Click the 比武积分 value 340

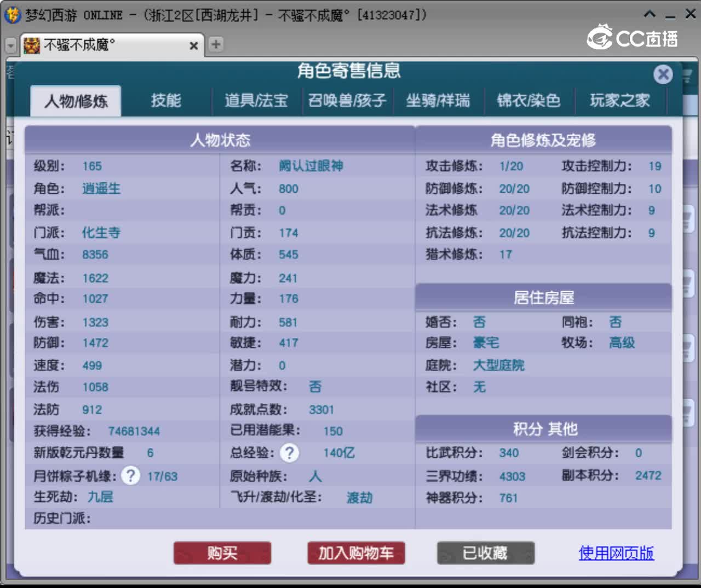[x=509, y=453]
